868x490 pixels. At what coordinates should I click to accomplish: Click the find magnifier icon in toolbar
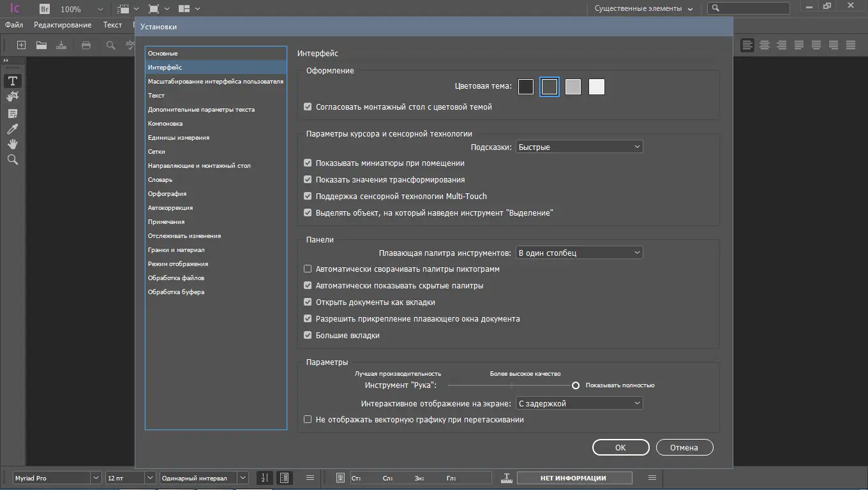coord(111,45)
